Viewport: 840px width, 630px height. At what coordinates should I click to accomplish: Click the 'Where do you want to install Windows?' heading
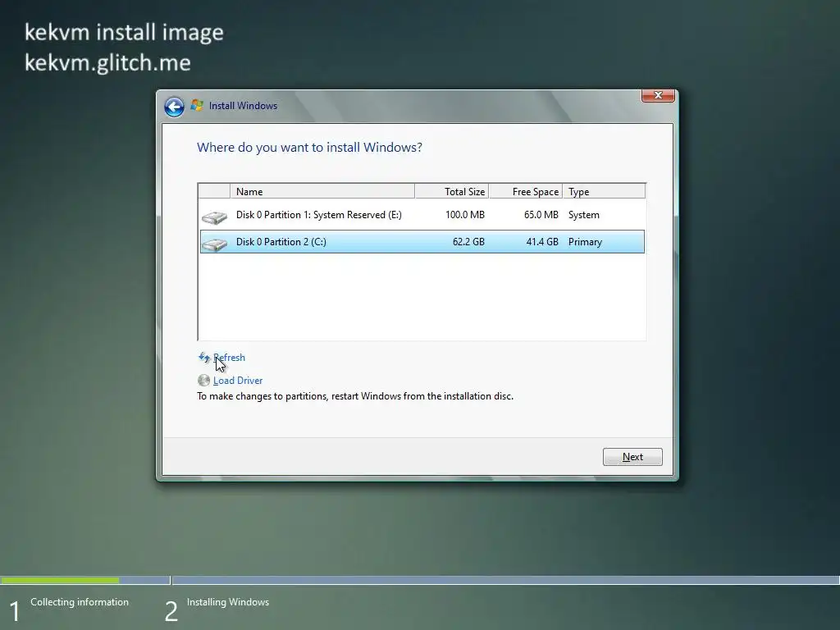pyautogui.click(x=309, y=148)
